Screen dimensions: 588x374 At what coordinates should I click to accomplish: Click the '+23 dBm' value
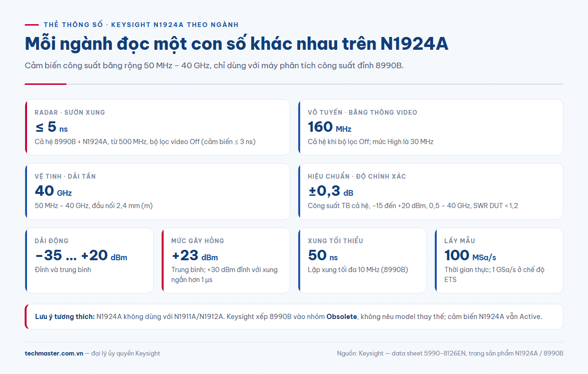tap(194, 255)
